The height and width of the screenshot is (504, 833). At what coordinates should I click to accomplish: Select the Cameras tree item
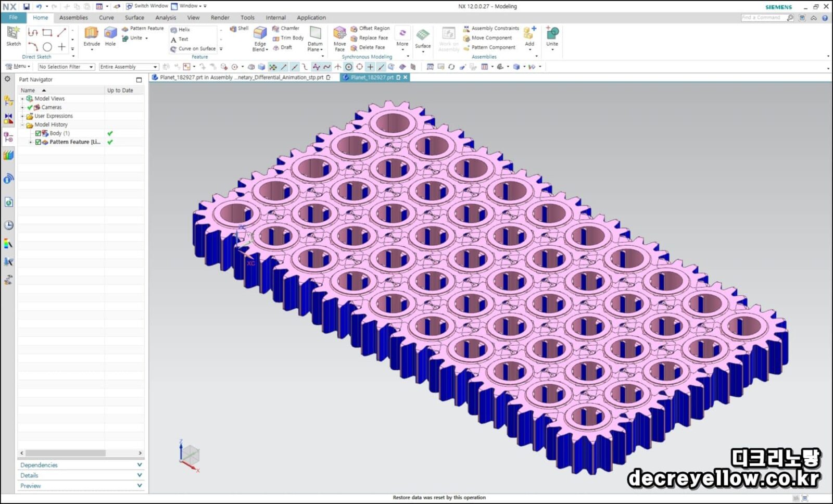(51, 107)
